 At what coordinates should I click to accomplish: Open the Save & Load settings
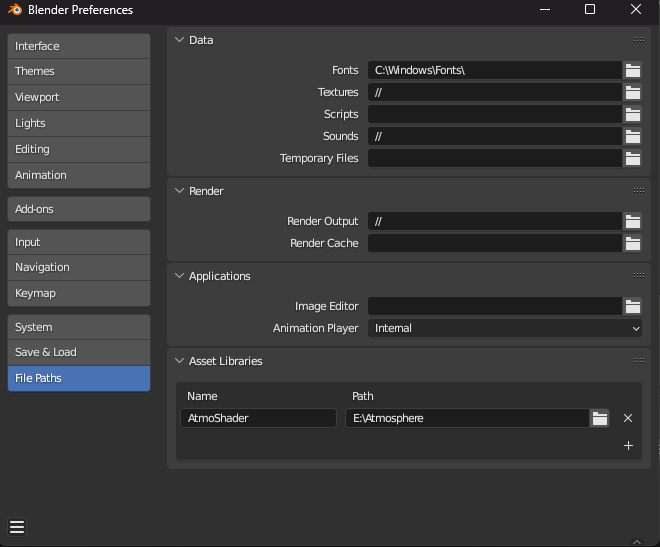tap(79, 352)
